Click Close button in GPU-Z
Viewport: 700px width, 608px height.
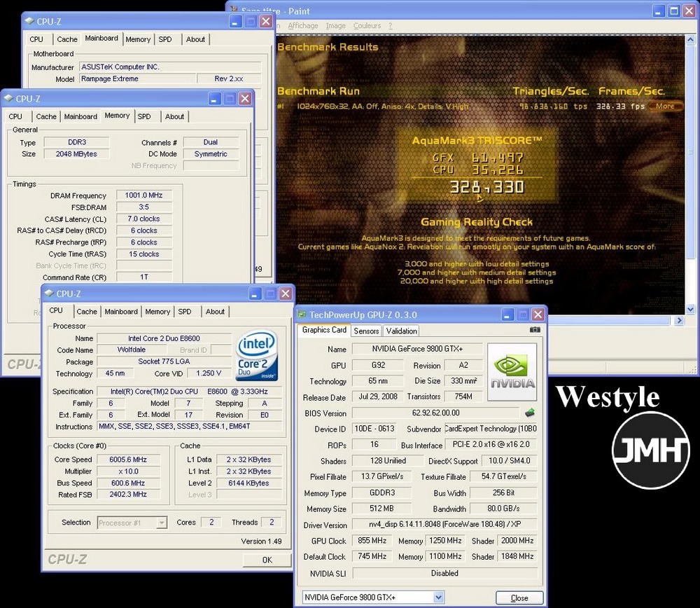coord(519,597)
